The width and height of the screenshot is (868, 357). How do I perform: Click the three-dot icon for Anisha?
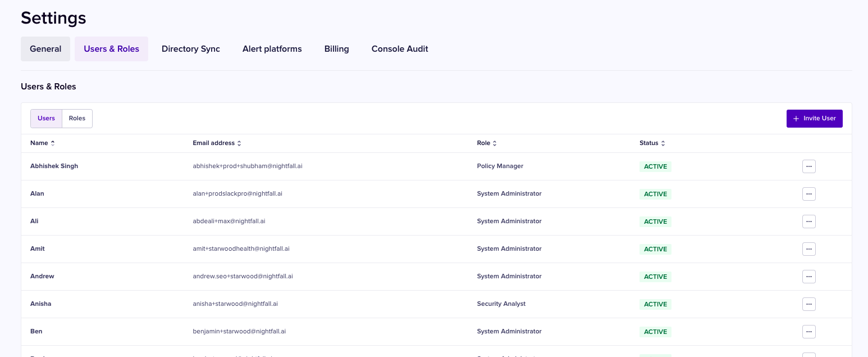tap(808, 304)
